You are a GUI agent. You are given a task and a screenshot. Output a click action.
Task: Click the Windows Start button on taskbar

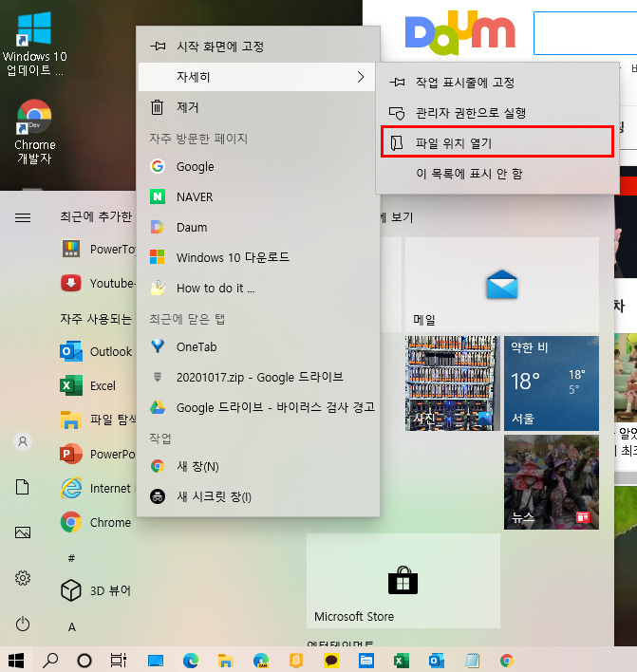coord(16,661)
